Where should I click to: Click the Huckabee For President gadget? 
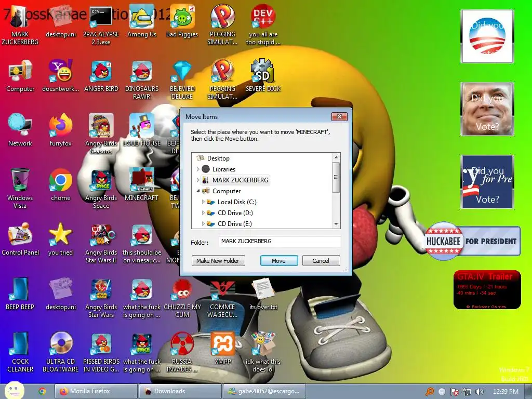click(472, 241)
